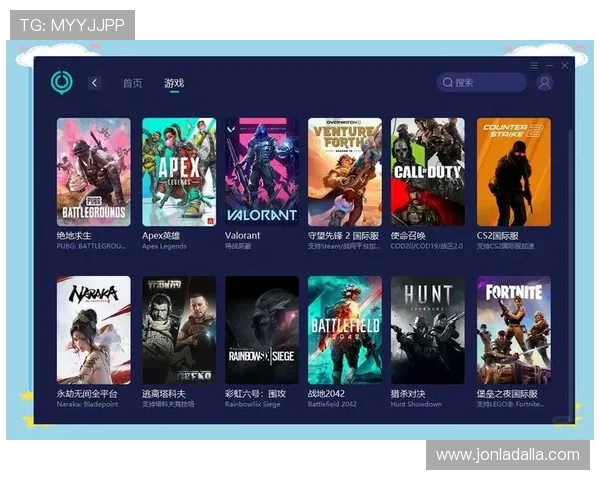The height and width of the screenshot is (480, 600).
Task: Click the 战地2042 title
Action: 326,393
